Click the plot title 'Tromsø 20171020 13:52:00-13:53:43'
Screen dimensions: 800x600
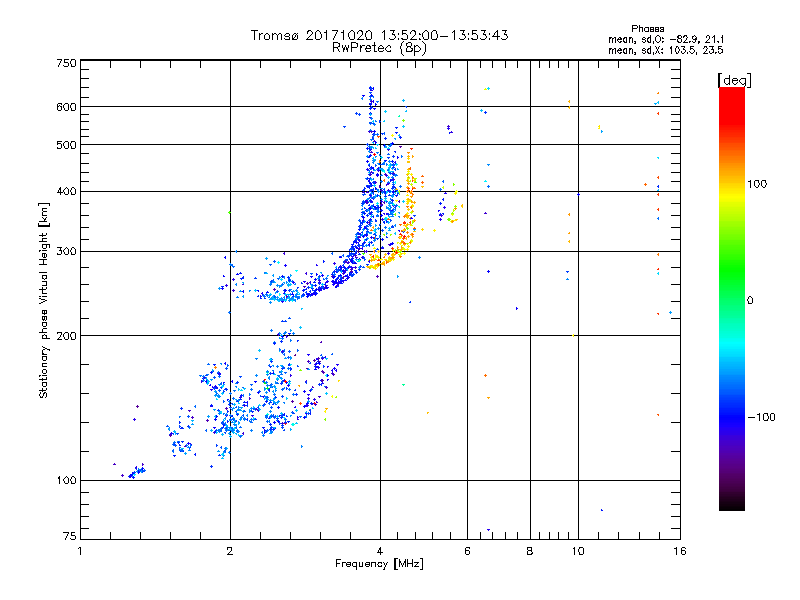click(x=379, y=35)
